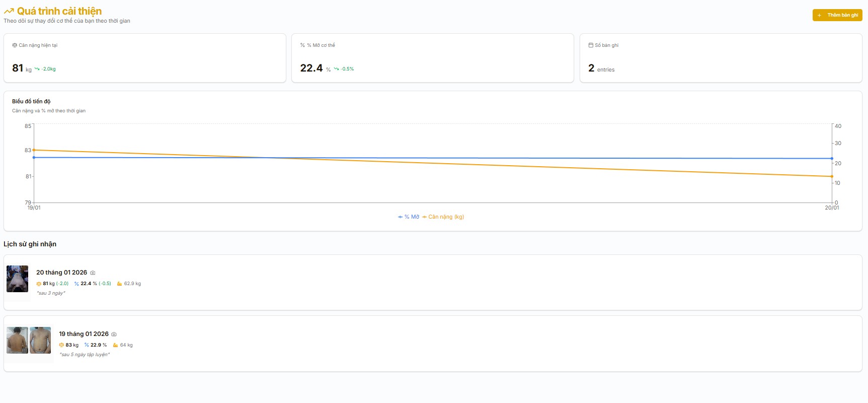Toggle the '% Mỡ' series in chart legend

point(409,217)
